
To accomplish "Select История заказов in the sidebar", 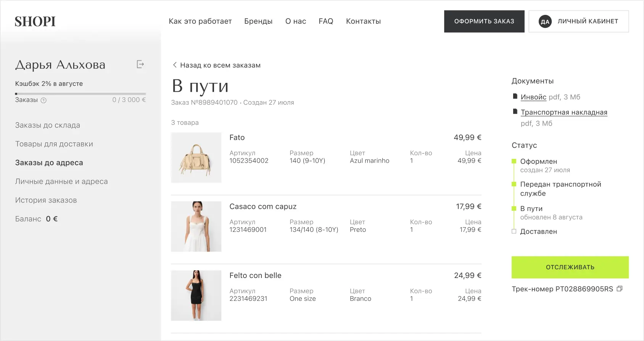I will pyautogui.click(x=46, y=200).
